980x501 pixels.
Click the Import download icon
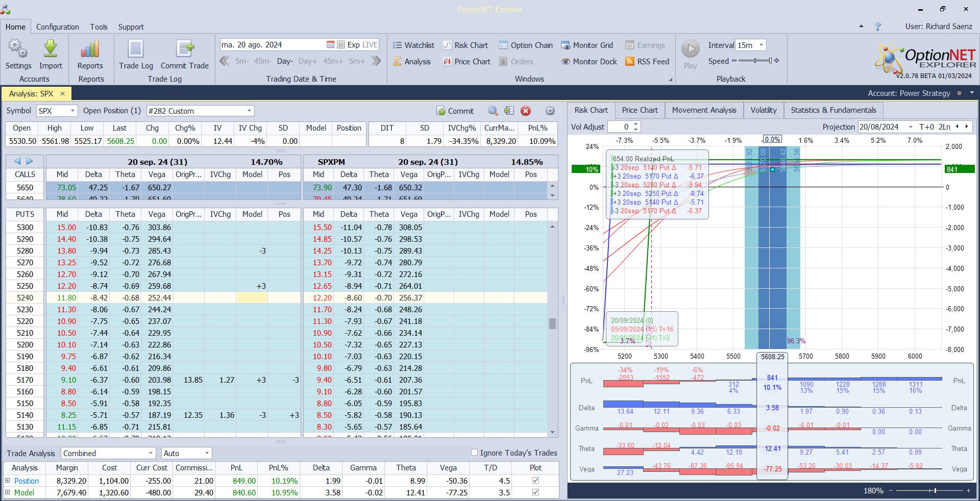tap(51, 49)
